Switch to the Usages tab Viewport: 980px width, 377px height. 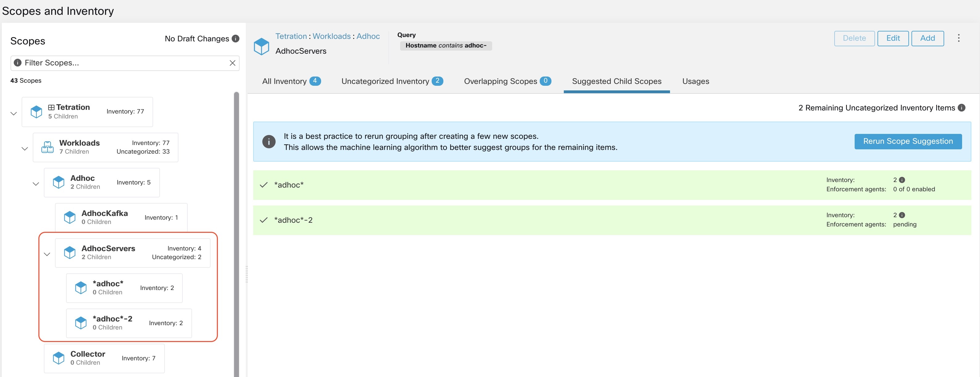(696, 82)
